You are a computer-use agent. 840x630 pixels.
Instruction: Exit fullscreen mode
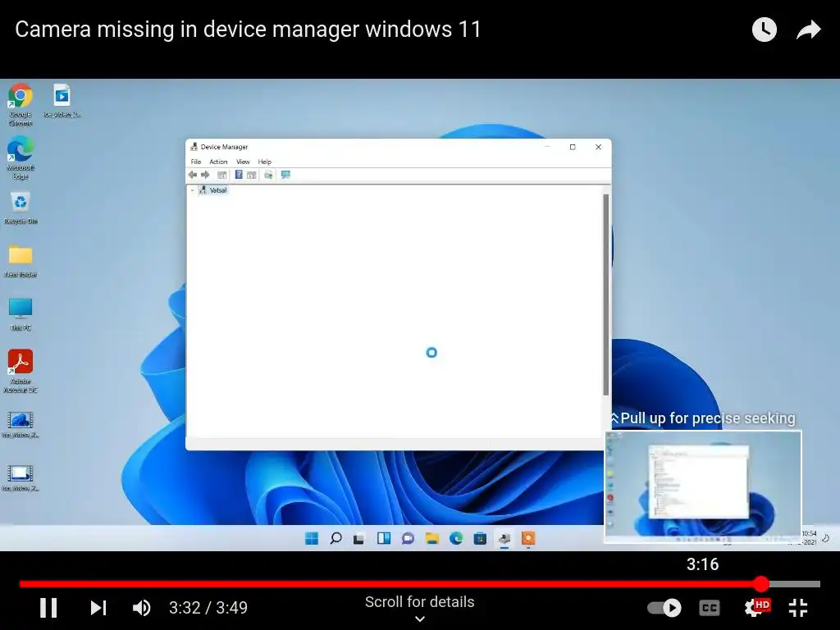coord(798,608)
